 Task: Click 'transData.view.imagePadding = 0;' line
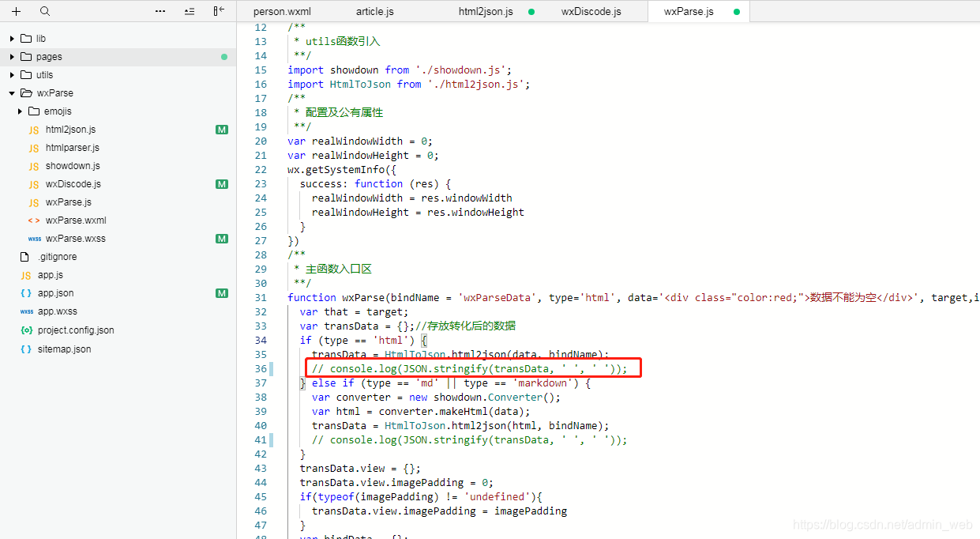tap(396, 482)
